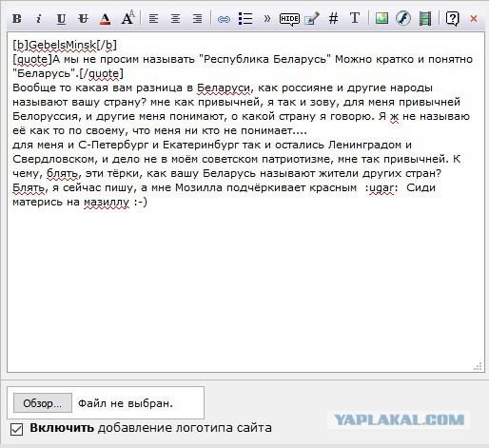Align text left using the toolbar
Image resolution: width=489 pixels, height=448 pixels.
coord(153,19)
